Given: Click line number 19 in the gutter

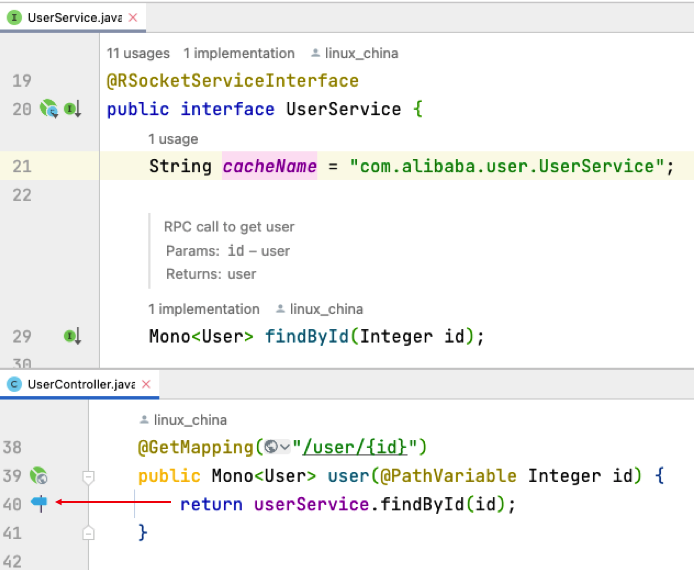Looking at the screenshot, I should (22, 81).
